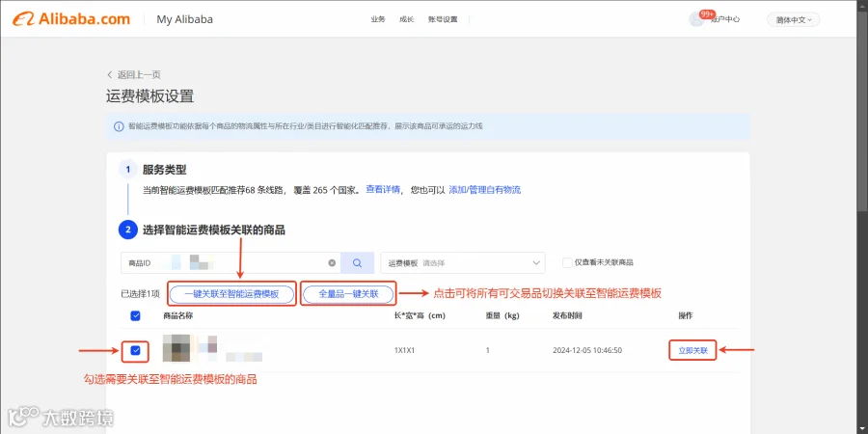868x434 pixels.
Task: Toggle the select-all checkbox in the table header
Action: click(135, 315)
